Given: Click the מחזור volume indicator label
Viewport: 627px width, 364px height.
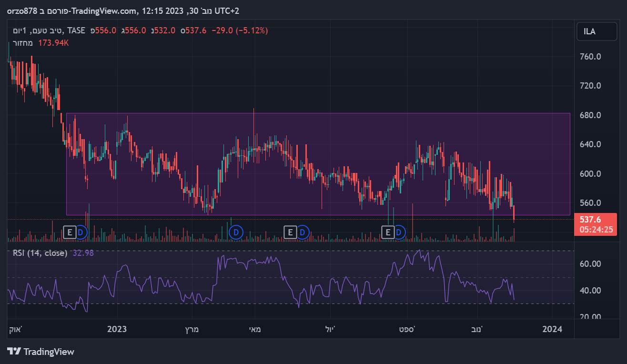Looking at the screenshot, I should point(23,43).
